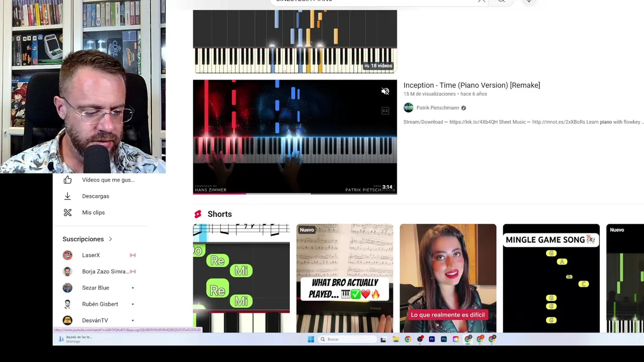Click new-content dot beside DesvánTV
Screen dimensions: 644x362
point(133,320)
